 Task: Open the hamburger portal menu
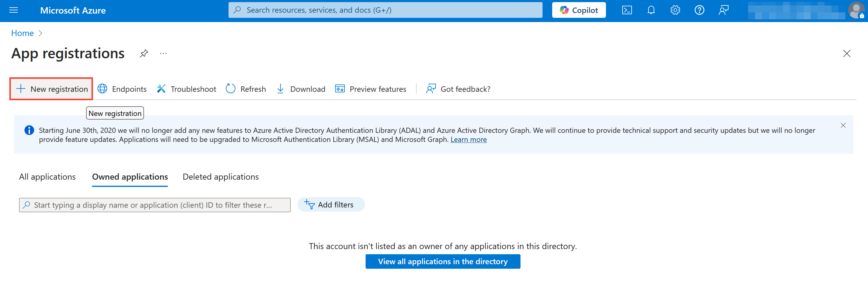14,10
